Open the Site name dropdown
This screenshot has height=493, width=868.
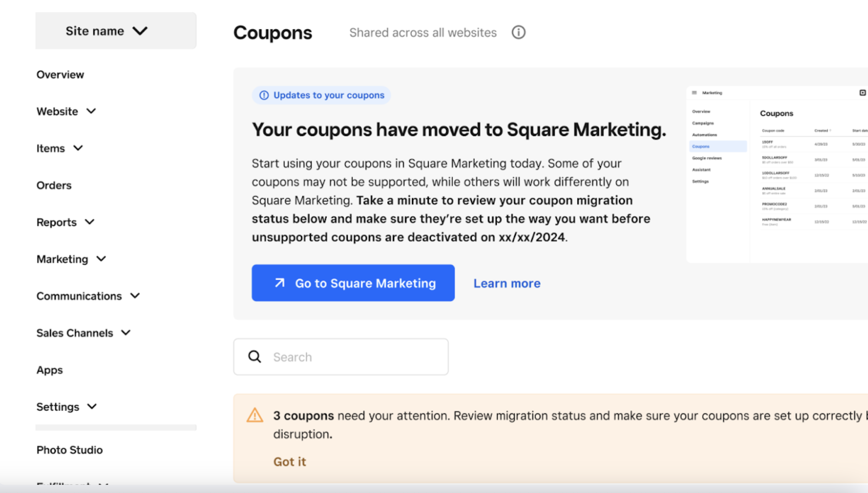point(116,31)
